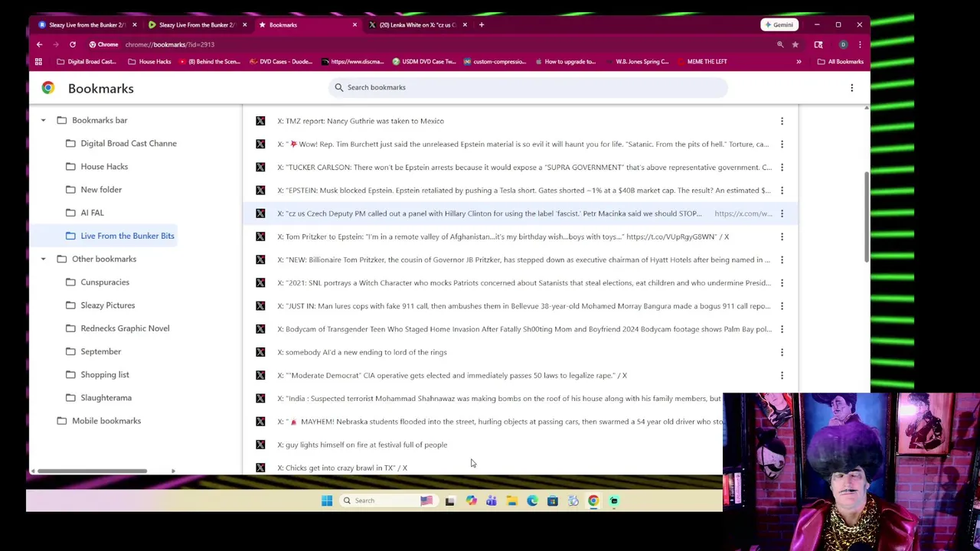Close the Bookmarks tab

[x=354, y=24]
